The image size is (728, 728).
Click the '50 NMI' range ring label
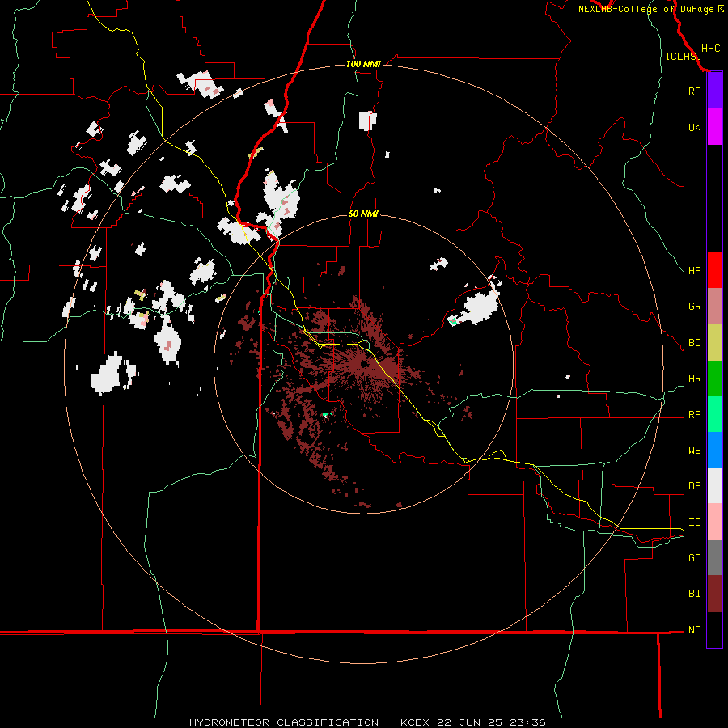pos(363,214)
